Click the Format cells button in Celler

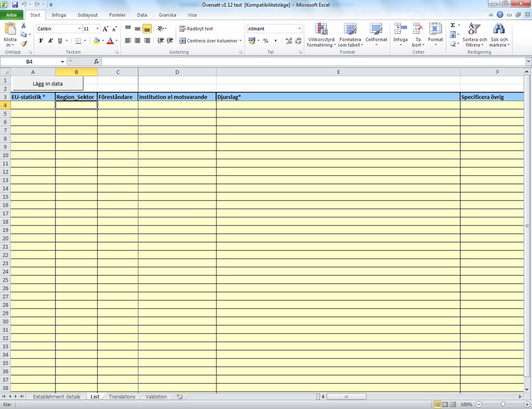[x=435, y=35]
